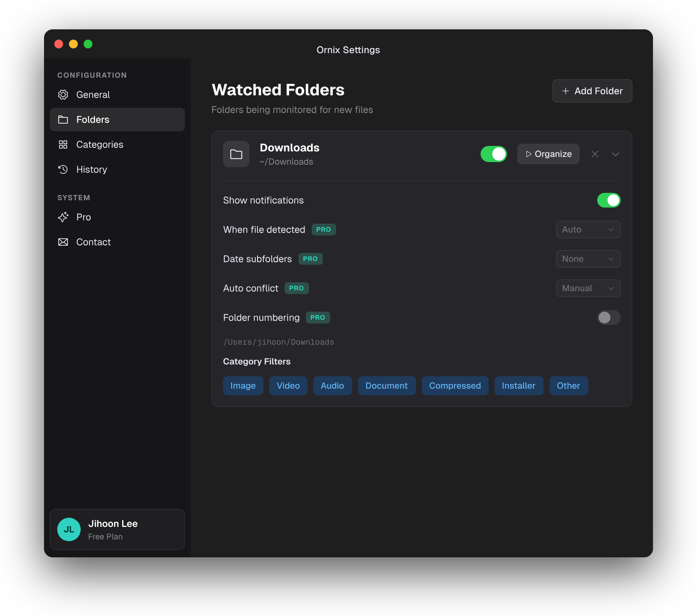Image resolution: width=697 pixels, height=616 pixels.
Task: Open Contact via the envelope icon
Action: (63, 242)
